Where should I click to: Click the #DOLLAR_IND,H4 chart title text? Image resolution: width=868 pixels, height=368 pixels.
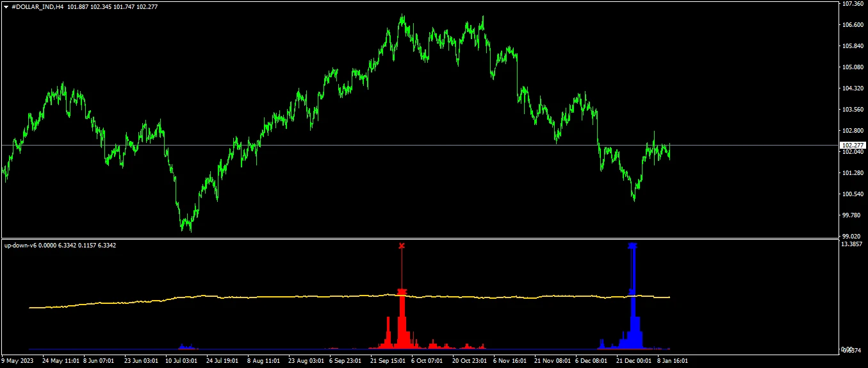37,6
